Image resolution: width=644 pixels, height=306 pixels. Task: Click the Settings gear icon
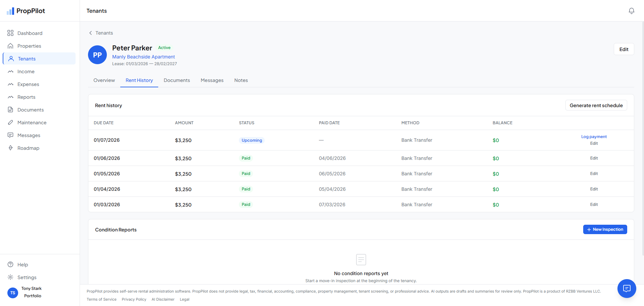[10, 277]
